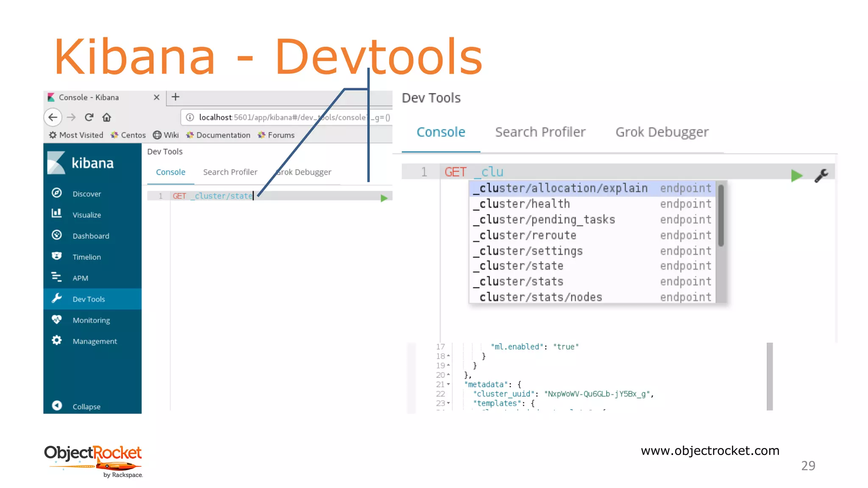Close the Console - Kibana browser tab

156,97
